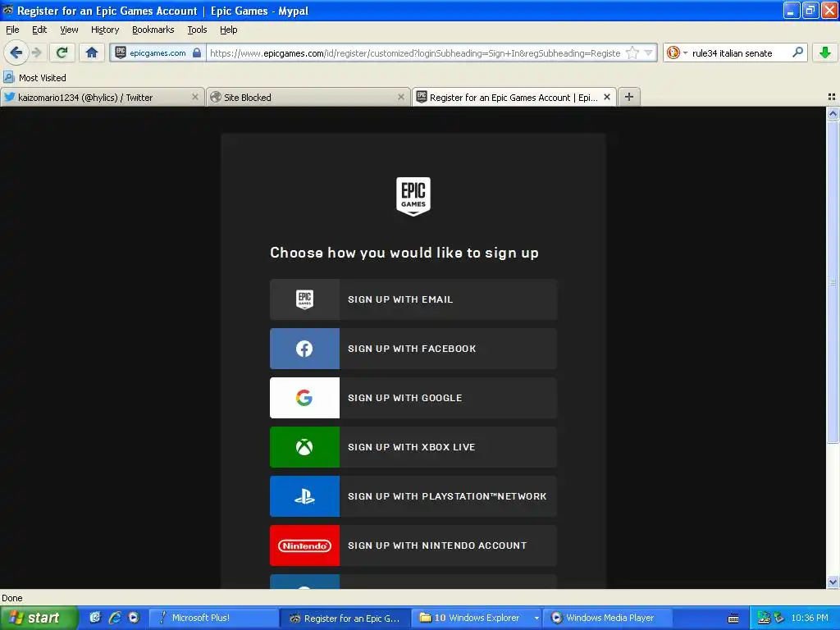
Task: Click the address bar URL field
Action: (415, 53)
